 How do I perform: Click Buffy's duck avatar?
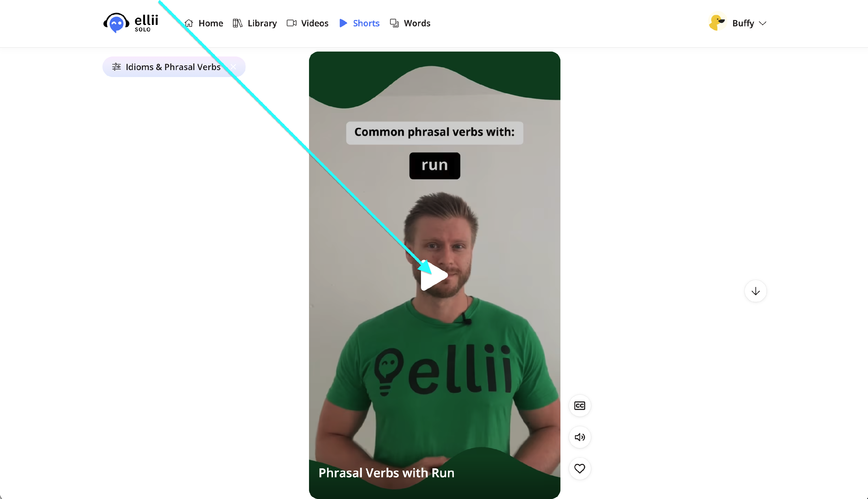click(717, 23)
